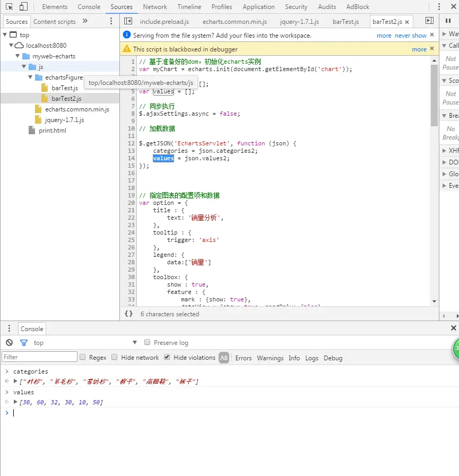Open print.html document in tree

click(52, 131)
